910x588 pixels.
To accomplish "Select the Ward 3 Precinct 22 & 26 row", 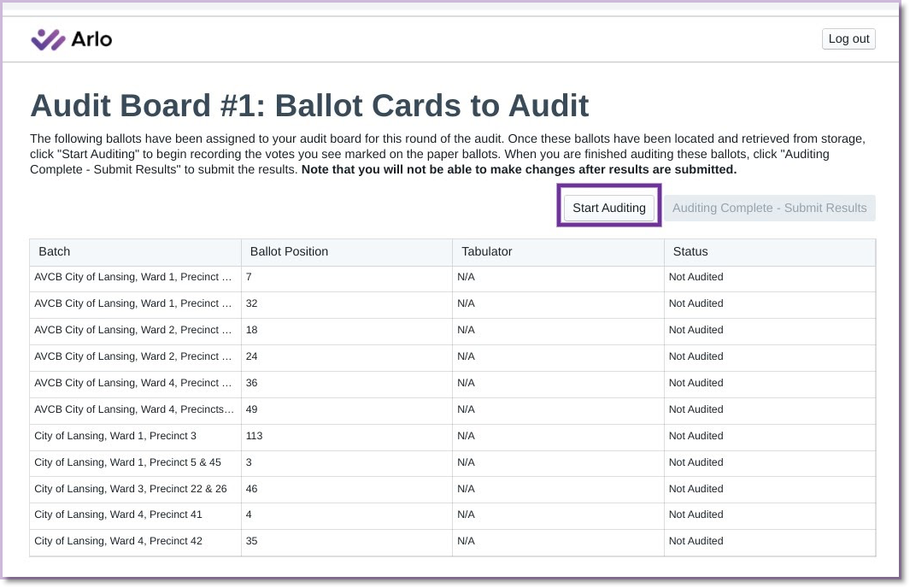I will click(x=453, y=489).
